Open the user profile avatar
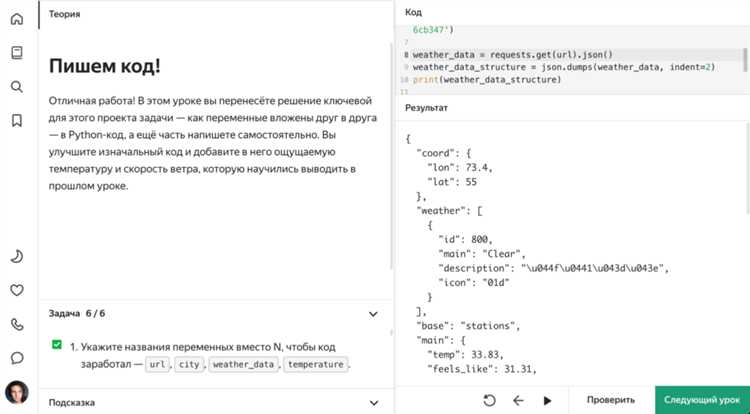The width and height of the screenshot is (750, 414). tap(17, 392)
